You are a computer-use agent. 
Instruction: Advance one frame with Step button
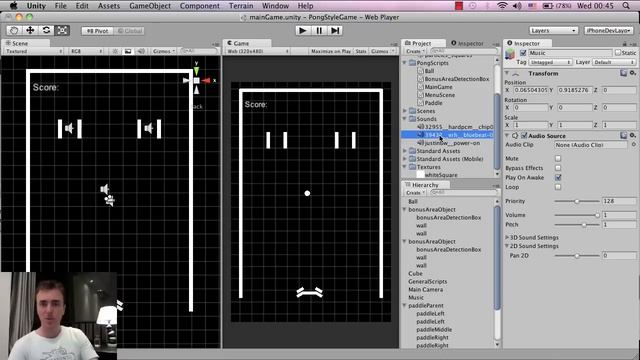[335, 31]
